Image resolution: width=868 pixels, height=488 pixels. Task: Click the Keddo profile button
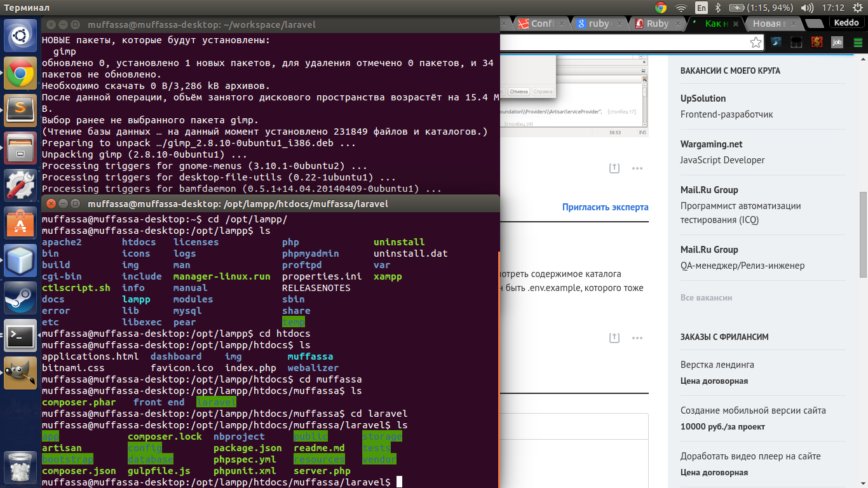coord(846,23)
